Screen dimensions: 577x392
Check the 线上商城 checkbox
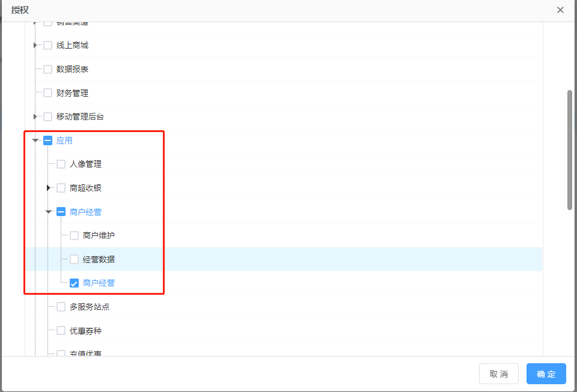click(48, 46)
